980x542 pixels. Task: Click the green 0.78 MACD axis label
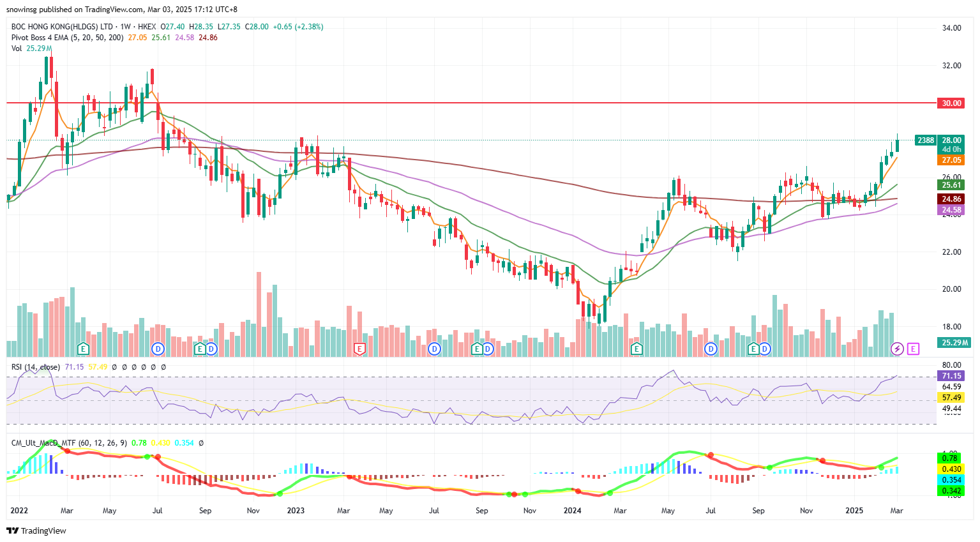[x=950, y=458]
